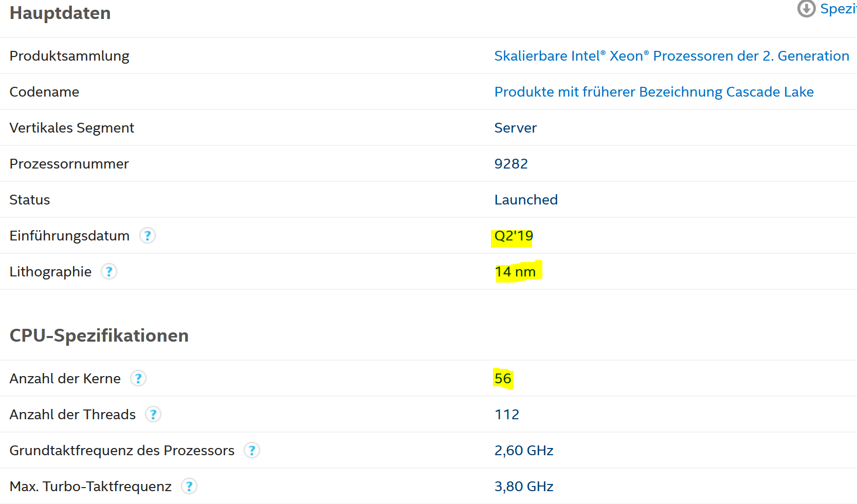The image size is (857, 504).
Task: Click the highlighted 14 nm lithography value
Action: pos(515,272)
